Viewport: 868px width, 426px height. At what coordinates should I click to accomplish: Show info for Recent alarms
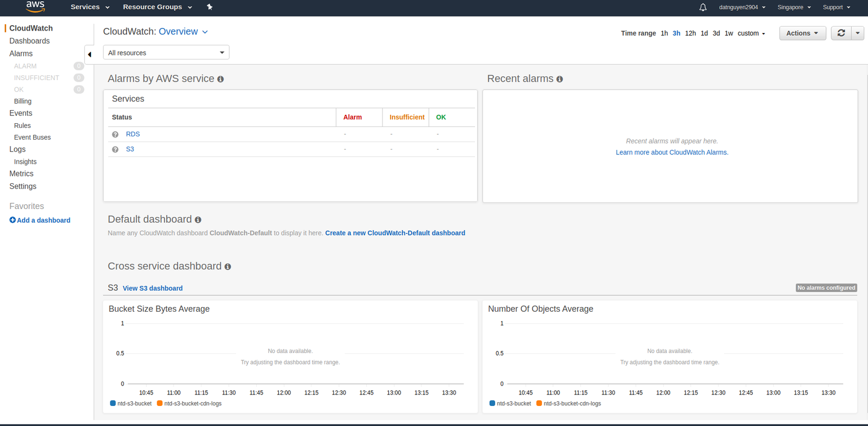tap(560, 79)
